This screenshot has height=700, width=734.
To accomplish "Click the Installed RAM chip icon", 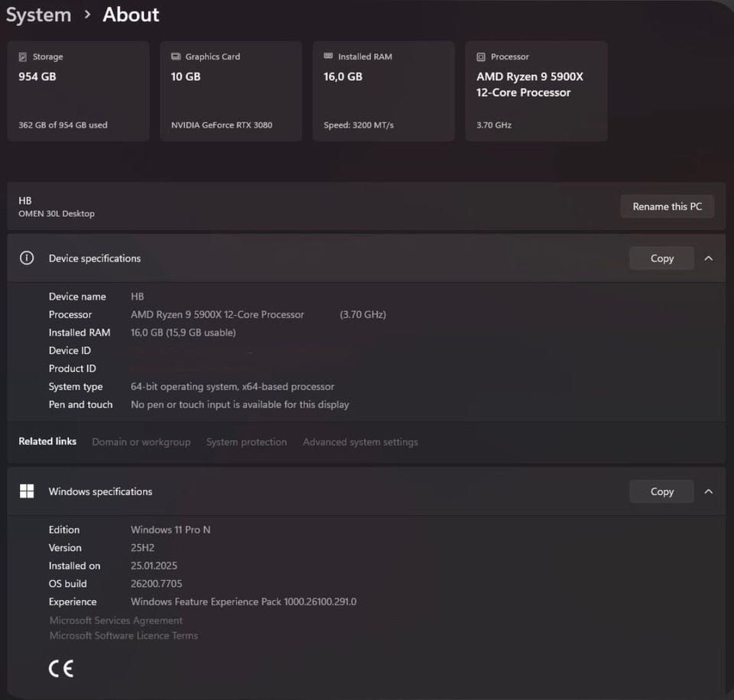I will 328,56.
